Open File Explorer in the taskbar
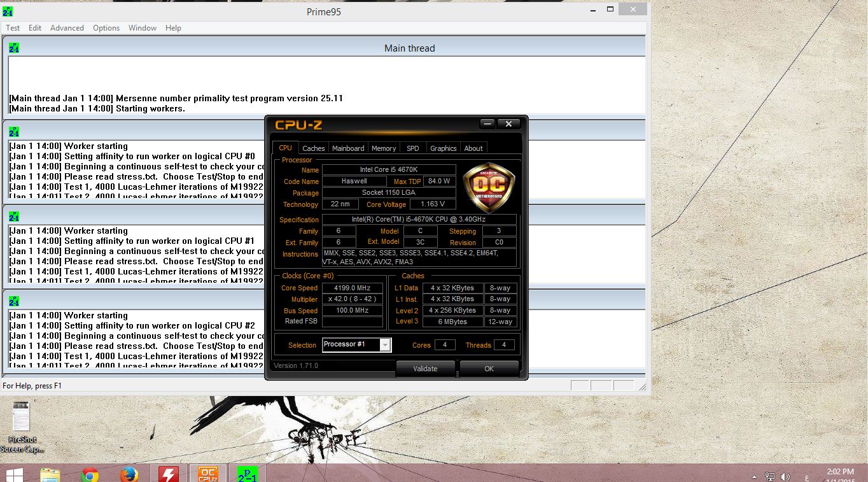 pos(50,474)
